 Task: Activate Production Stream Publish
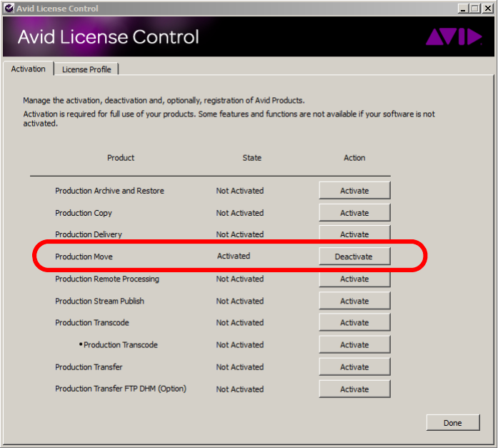(x=354, y=301)
